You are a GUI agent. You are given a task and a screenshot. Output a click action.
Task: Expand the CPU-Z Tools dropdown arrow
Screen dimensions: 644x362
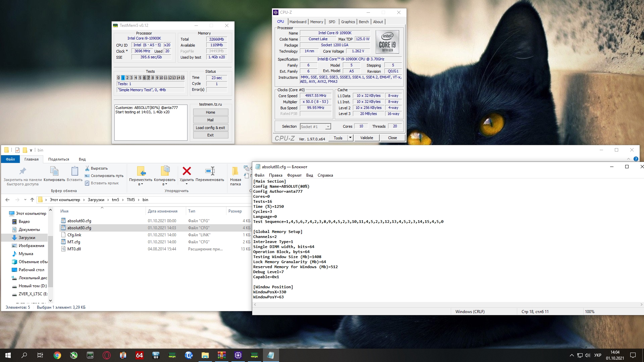coord(350,138)
